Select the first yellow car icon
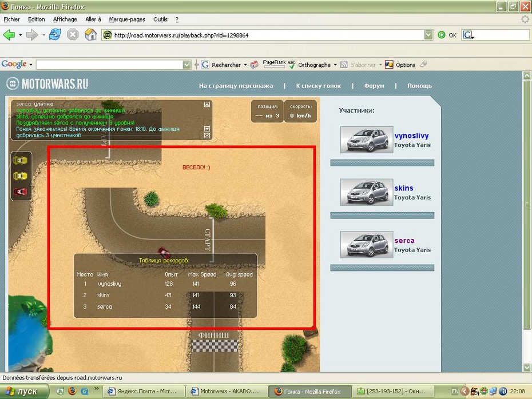 [x=21, y=160]
